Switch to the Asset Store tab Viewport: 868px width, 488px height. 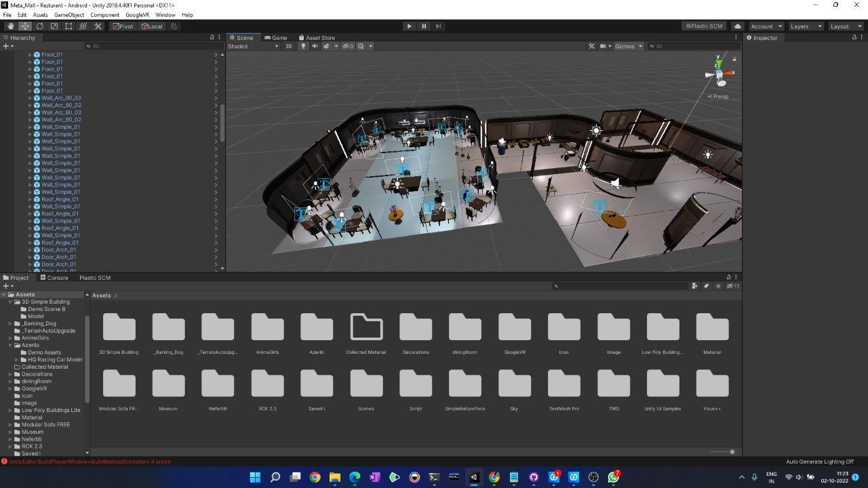point(316,37)
